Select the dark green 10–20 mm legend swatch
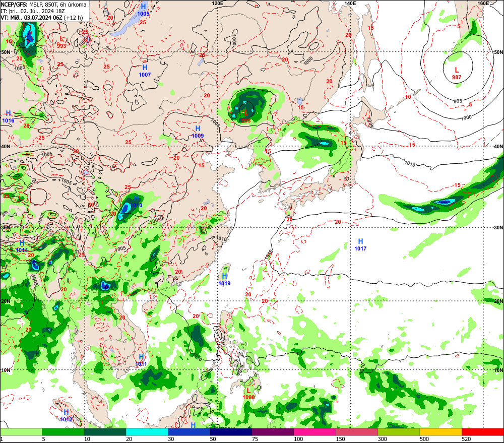Viewport: 504px width, 443px height. pos(105,432)
